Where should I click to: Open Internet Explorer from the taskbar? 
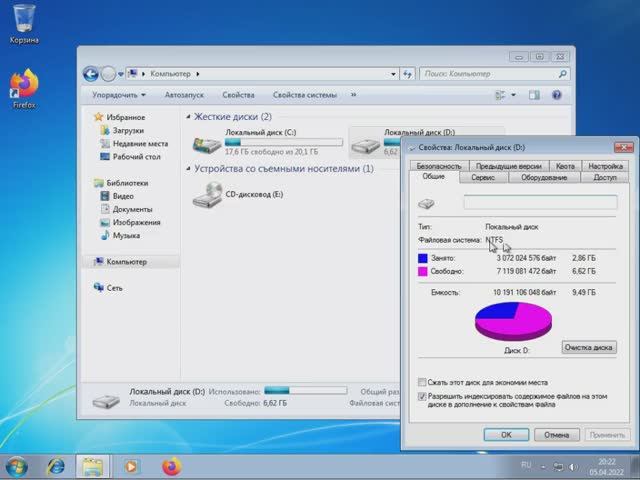click(x=56, y=467)
